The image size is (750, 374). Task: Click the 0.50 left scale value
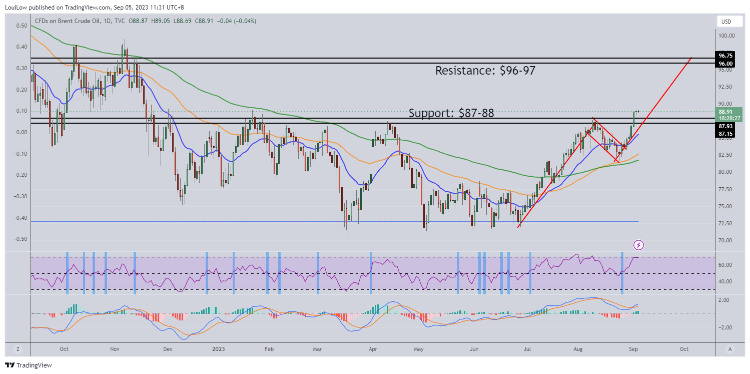(21, 25)
